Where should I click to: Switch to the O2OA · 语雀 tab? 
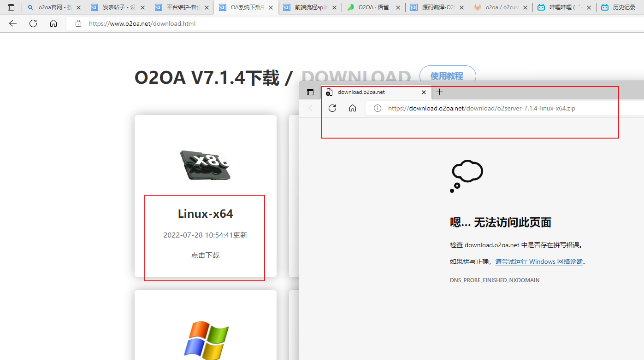click(374, 7)
